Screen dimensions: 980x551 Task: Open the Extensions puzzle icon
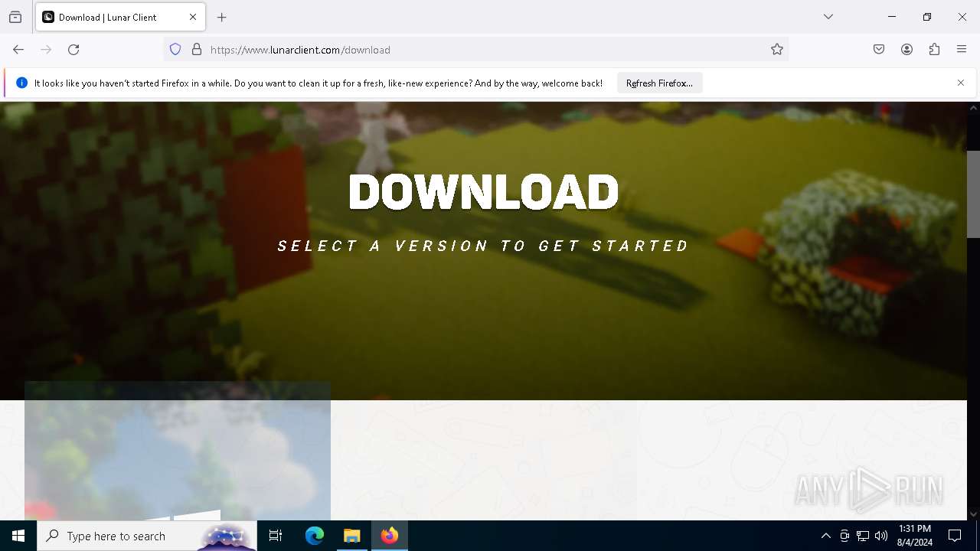point(934,50)
